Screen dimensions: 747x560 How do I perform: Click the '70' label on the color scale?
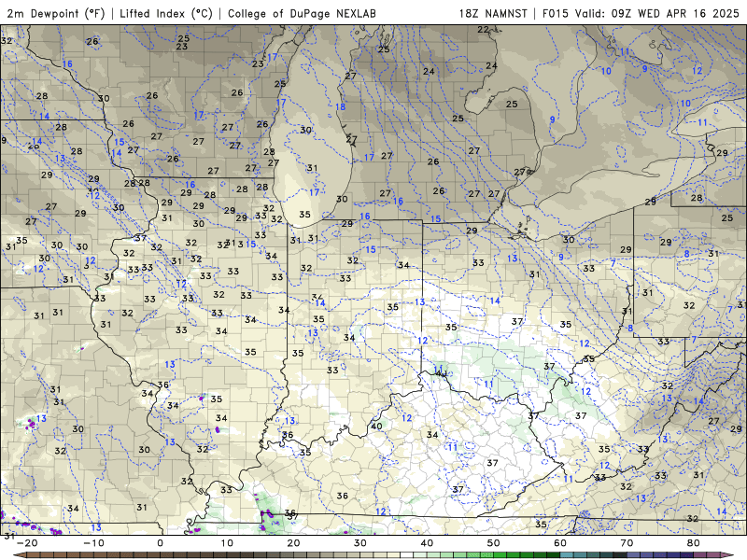[627, 543]
